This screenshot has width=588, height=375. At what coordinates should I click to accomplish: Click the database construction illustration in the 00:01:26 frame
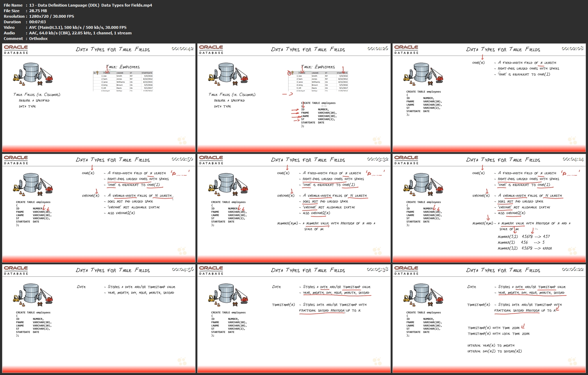(228, 74)
